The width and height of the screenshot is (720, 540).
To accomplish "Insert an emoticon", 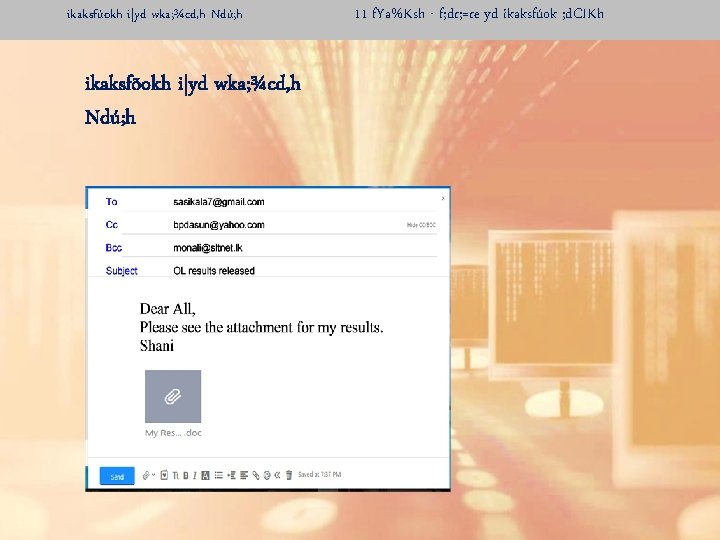I will tap(267, 475).
